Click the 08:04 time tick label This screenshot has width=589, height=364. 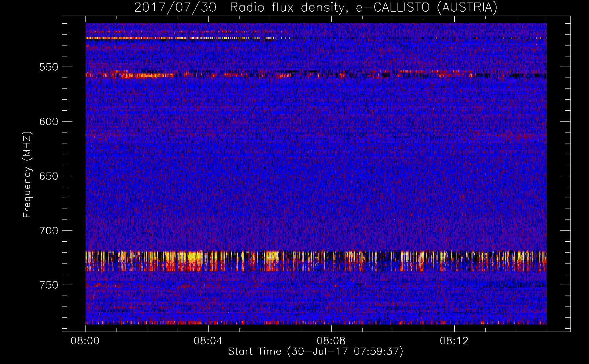208,341
